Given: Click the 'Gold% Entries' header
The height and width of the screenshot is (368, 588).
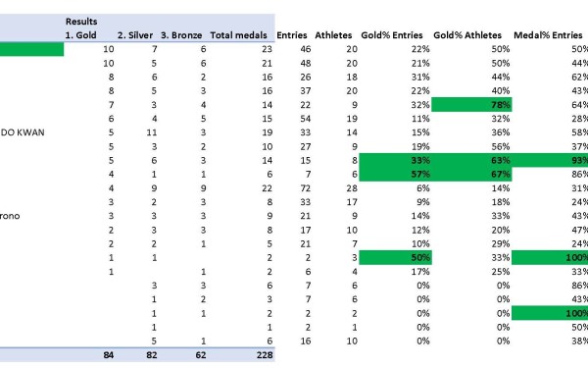Looking at the screenshot, I should pyautogui.click(x=392, y=35).
